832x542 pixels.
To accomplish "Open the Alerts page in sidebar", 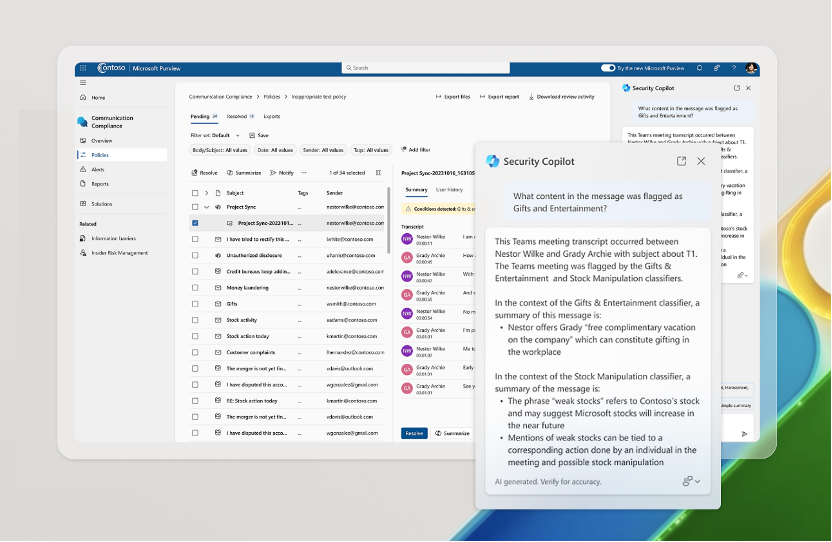I will (98, 169).
